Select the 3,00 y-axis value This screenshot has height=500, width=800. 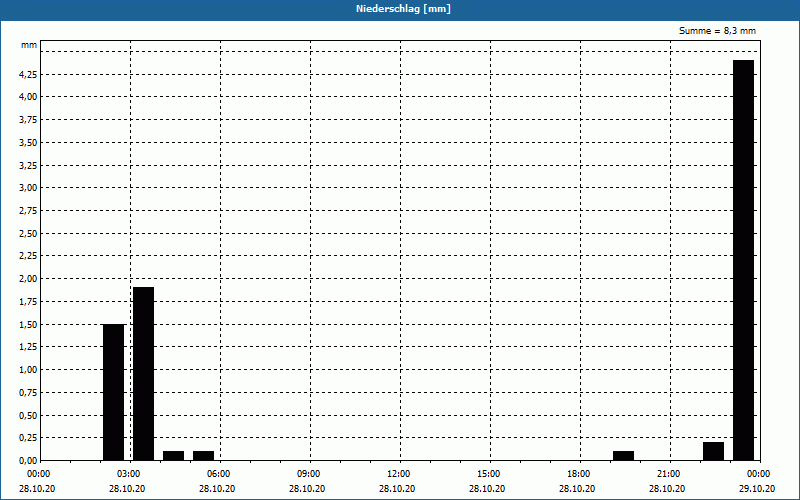[28, 188]
